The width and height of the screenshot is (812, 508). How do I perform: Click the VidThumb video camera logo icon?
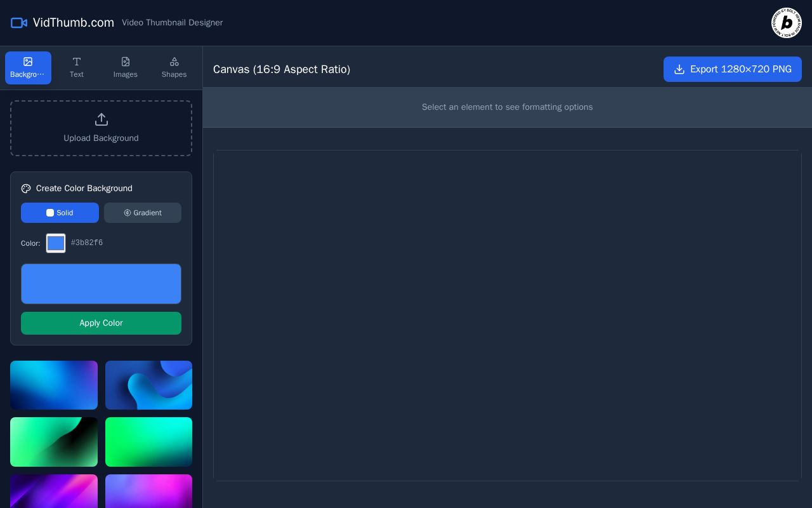click(18, 23)
